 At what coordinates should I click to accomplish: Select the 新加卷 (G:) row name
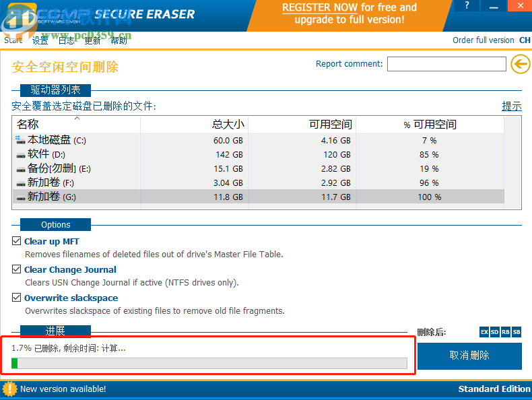pos(52,197)
